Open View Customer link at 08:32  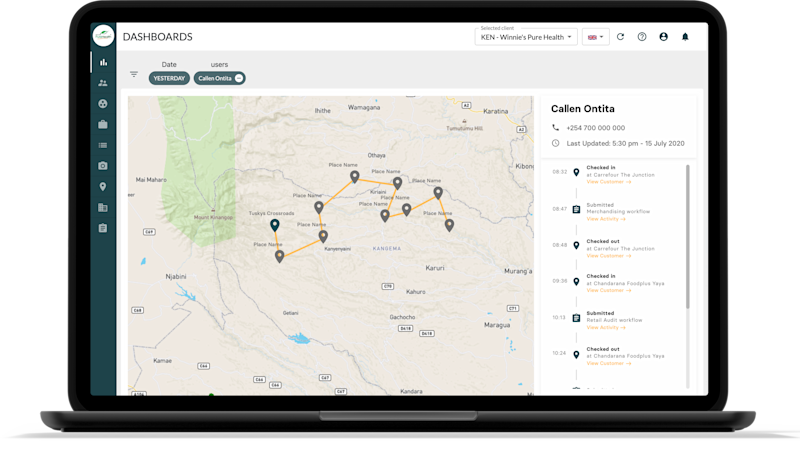pyautogui.click(x=608, y=182)
